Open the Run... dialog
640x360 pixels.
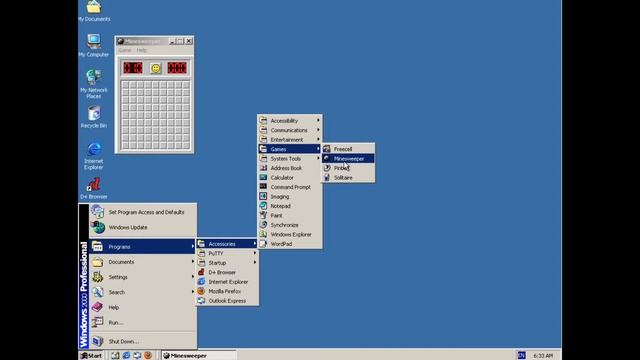tap(143, 322)
